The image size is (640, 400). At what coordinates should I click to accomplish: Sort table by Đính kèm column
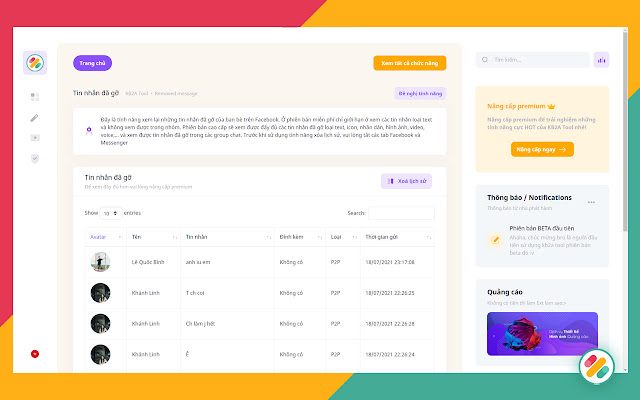click(x=300, y=237)
